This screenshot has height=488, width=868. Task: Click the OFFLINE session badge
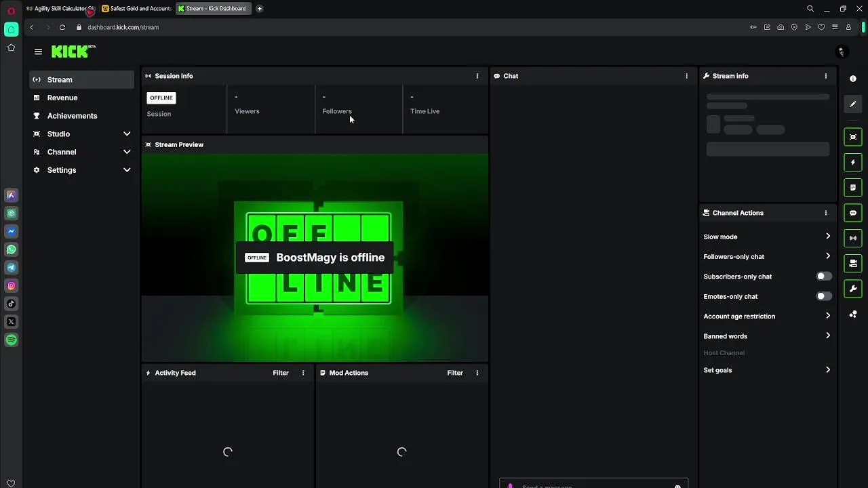pyautogui.click(x=161, y=98)
